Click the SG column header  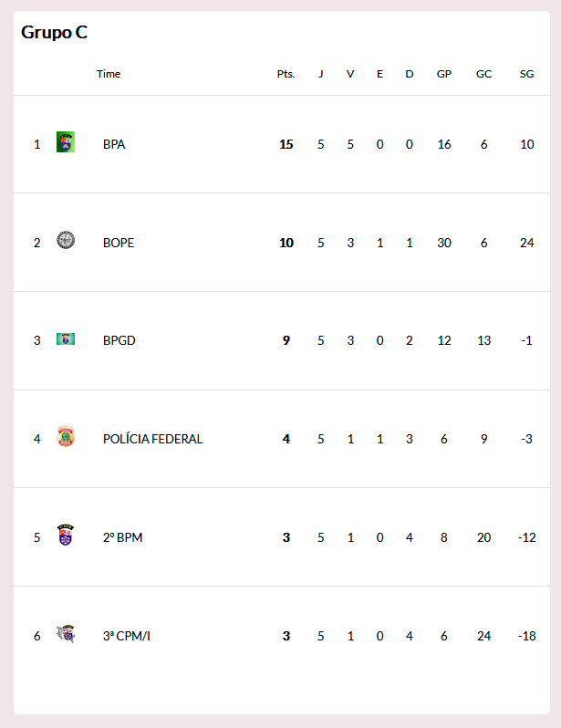point(526,74)
